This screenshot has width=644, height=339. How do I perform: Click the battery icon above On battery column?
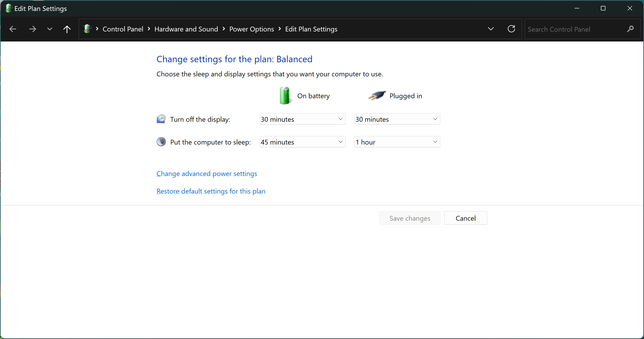click(x=285, y=95)
